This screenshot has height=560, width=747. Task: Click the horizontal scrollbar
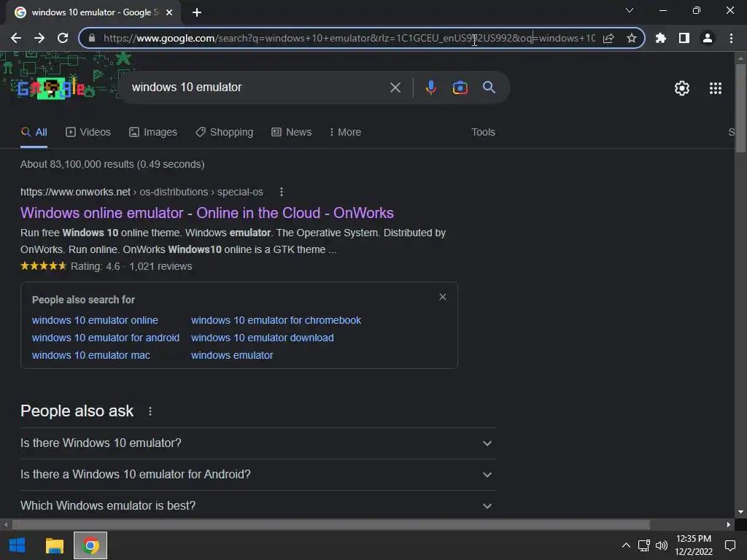(331, 525)
